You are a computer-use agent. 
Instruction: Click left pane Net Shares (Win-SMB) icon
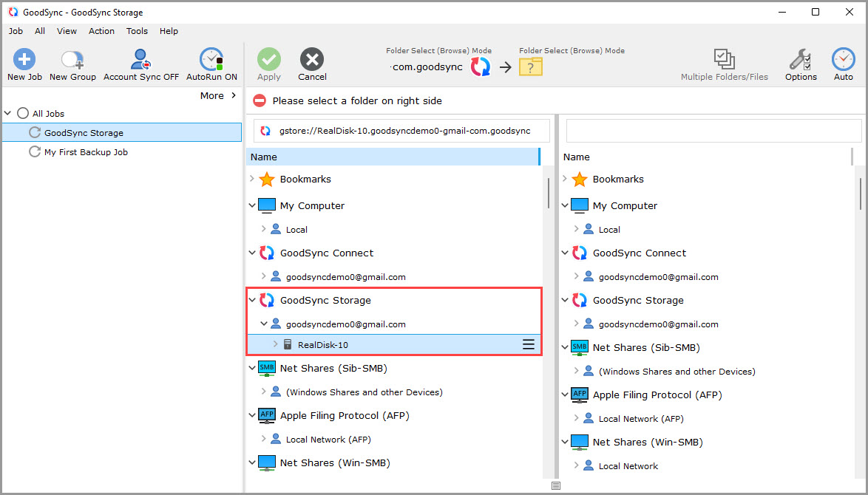[267, 463]
